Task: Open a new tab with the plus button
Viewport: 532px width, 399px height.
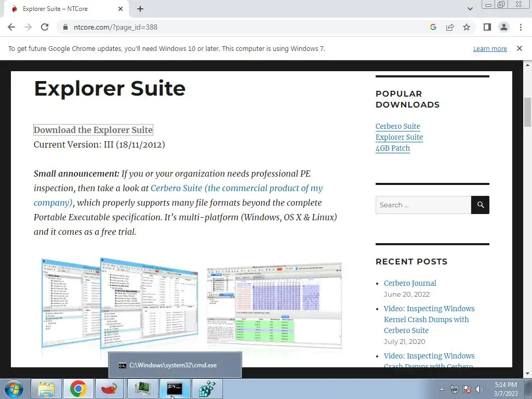Action: pos(140,9)
